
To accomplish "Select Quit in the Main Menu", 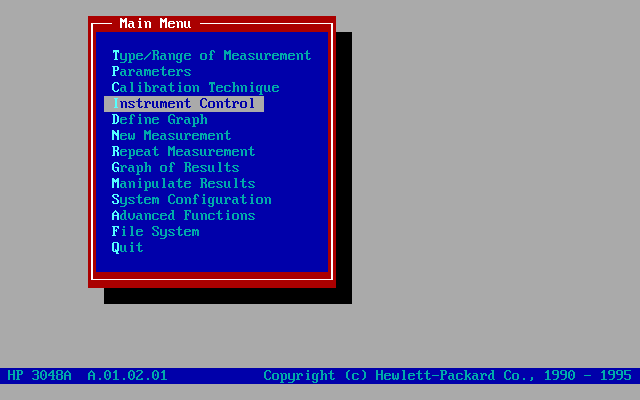I will coord(127,247).
